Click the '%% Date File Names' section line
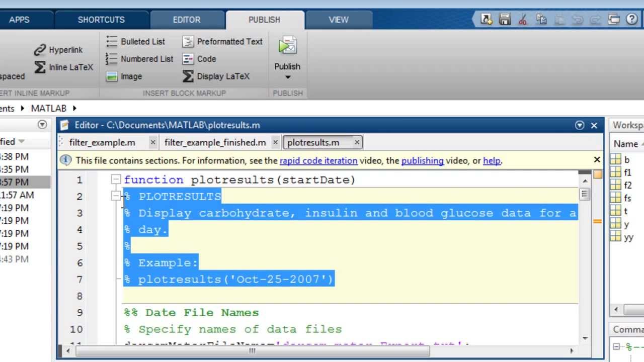Screen dimensions: 644x362 point(191,313)
